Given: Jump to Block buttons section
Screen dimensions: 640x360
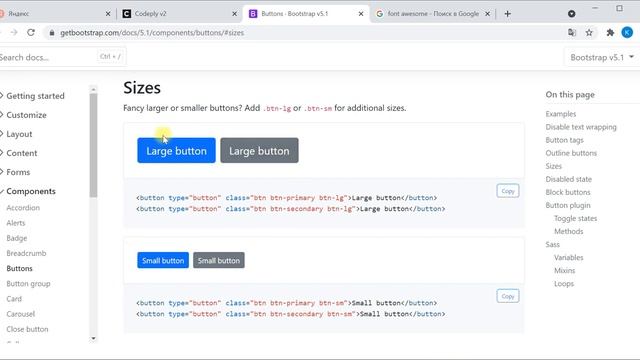Looking at the screenshot, I should (568, 192).
